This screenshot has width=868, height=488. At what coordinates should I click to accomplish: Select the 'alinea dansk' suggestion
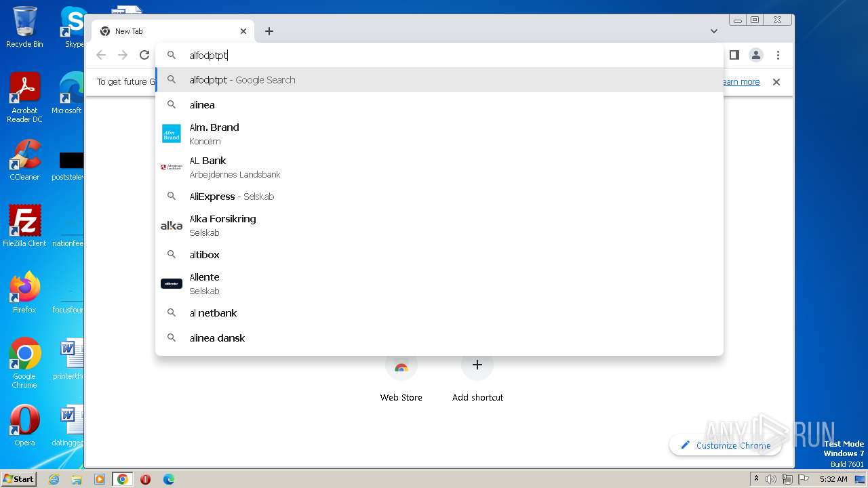[x=439, y=338]
